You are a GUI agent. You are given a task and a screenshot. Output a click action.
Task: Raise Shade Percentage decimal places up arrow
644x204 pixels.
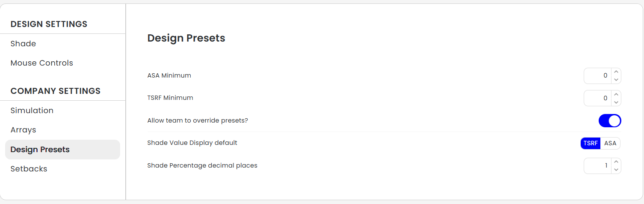tap(616, 162)
